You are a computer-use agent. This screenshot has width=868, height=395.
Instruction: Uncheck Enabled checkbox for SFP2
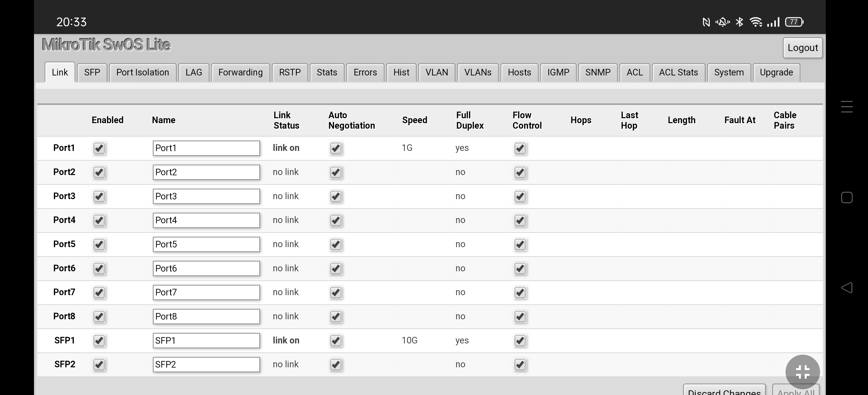click(99, 365)
